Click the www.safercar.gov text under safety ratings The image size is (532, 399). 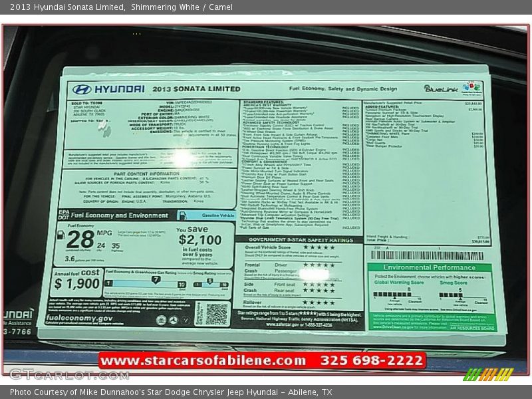[x=283, y=325]
